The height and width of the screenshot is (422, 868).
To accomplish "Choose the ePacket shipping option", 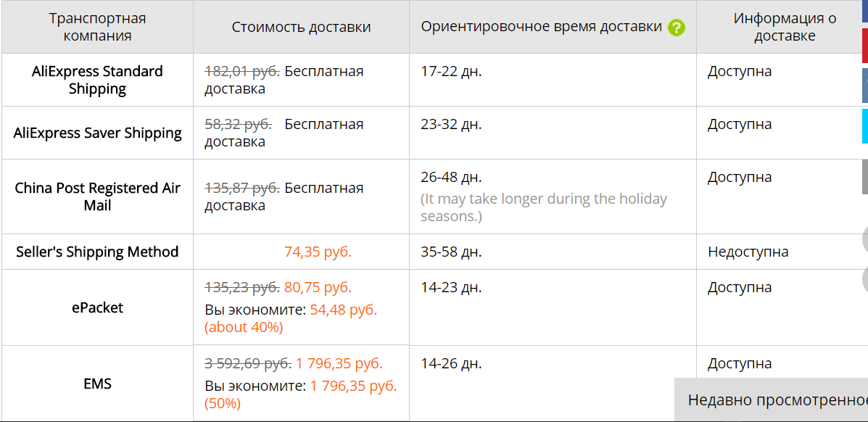I will 97,307.
